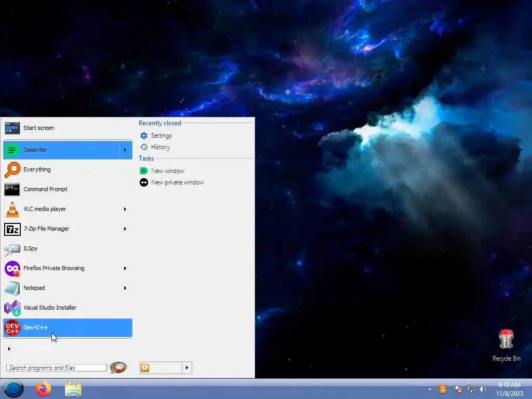
Task: Open Settings under Recently closed
Action: pos(162,136)
